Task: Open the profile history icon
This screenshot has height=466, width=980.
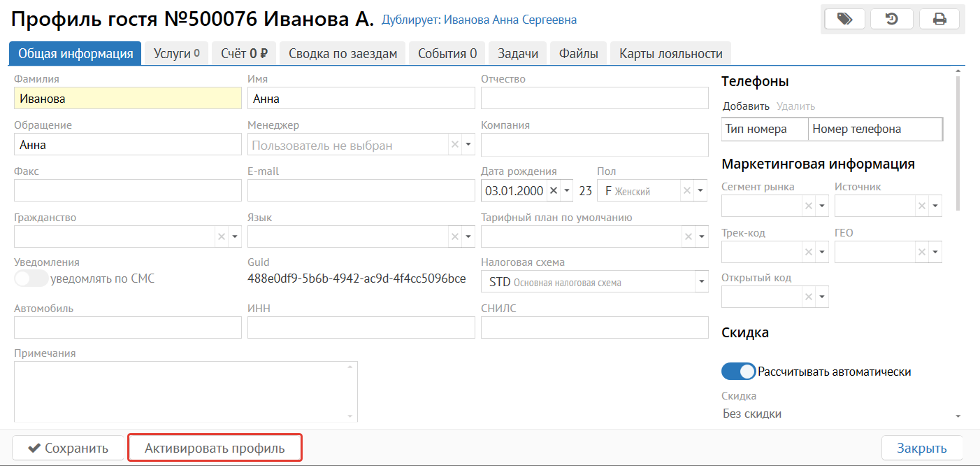Action: tap(892, 19)
